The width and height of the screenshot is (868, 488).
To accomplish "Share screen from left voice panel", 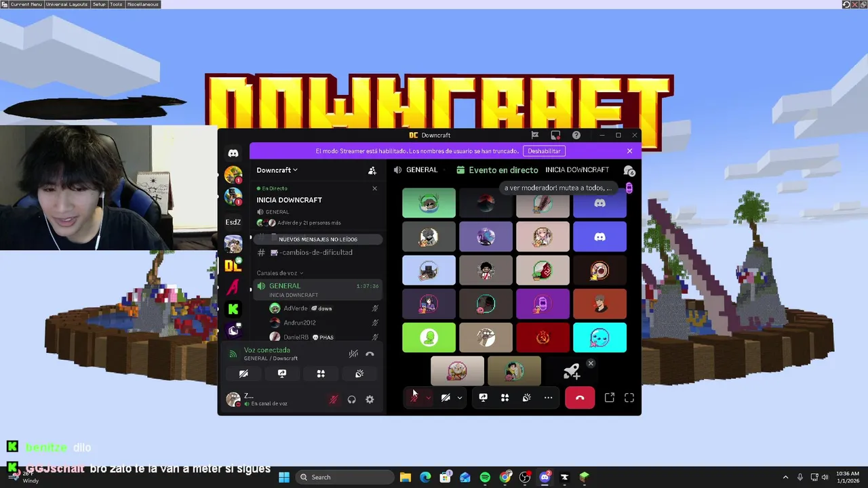I will [282, 373].
